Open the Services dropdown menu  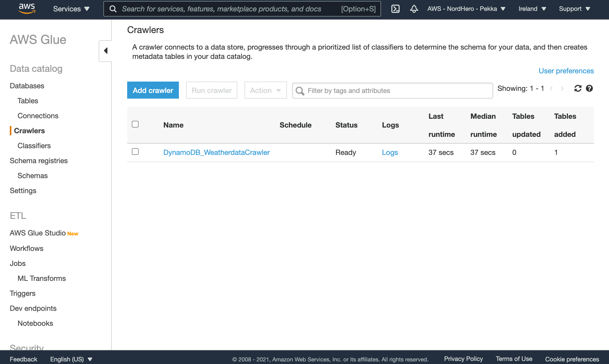(71, 9)
